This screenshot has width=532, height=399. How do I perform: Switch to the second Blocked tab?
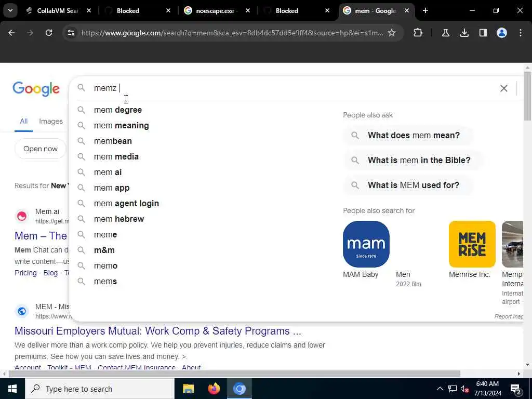click(x=296, y=11)
